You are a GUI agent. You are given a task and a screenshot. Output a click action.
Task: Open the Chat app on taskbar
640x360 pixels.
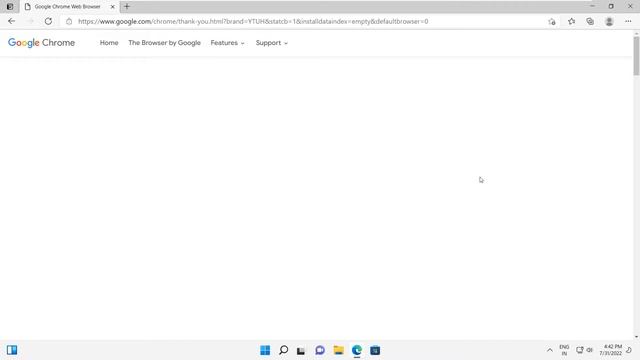[320, 350]
